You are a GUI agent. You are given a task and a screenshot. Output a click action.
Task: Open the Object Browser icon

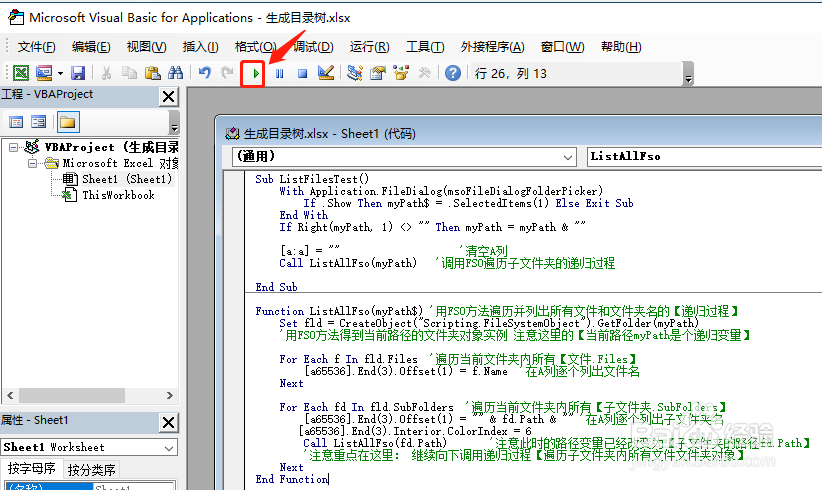[401, 73]
